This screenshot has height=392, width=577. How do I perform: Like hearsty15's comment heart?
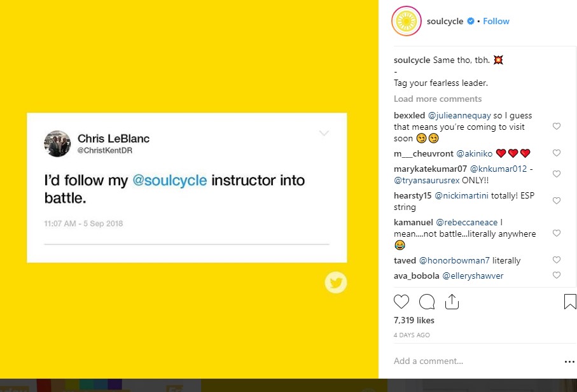point(557,200)
